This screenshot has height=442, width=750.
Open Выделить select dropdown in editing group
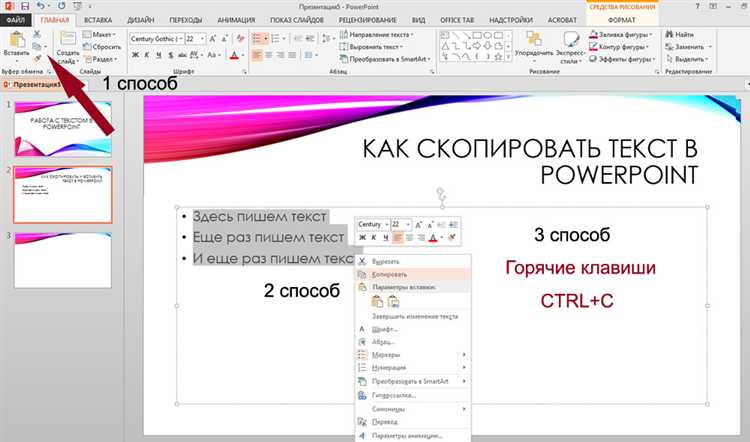coord(686,59)
